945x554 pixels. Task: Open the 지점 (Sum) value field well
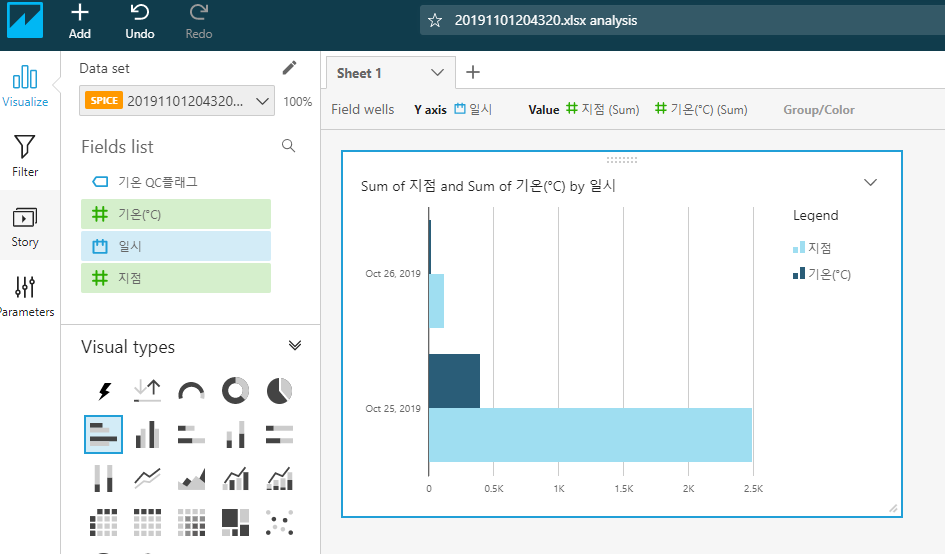coord(603,109)
